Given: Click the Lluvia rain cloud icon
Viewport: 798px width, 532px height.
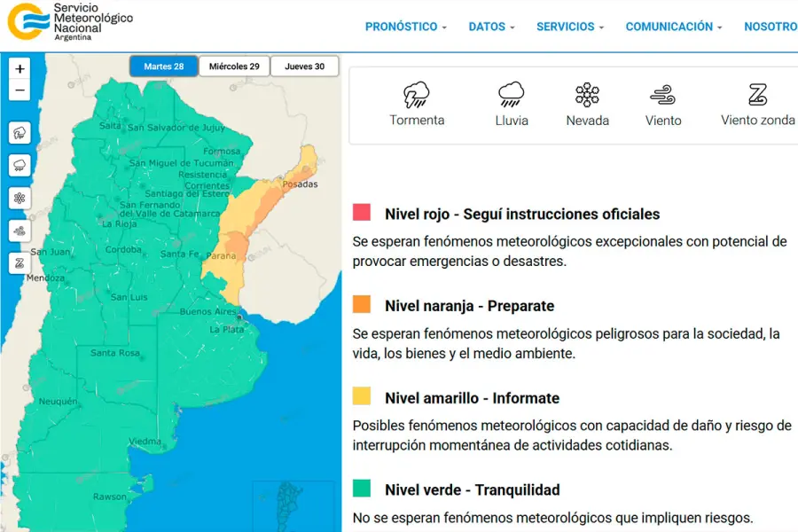Looking at the screenshot, I should [511, 95].
